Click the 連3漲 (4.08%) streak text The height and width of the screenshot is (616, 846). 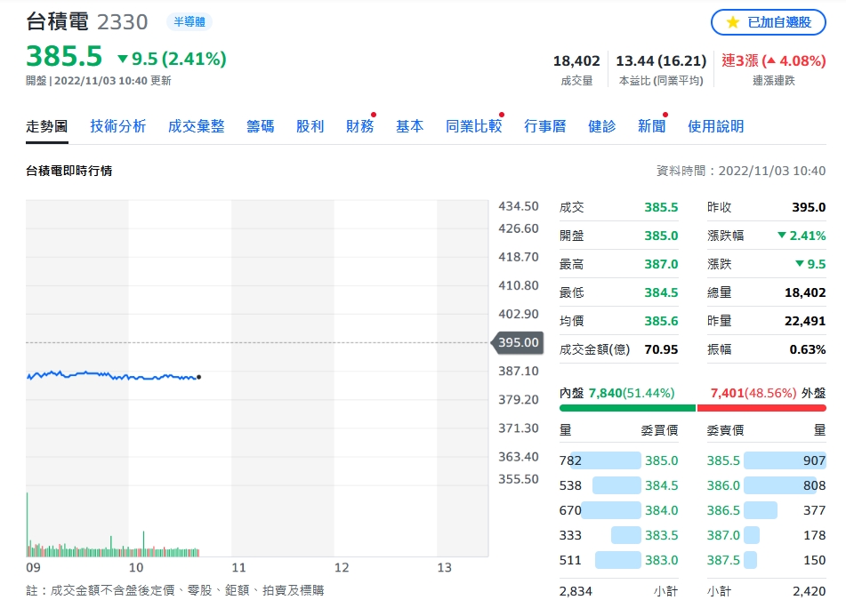point(774,61)
